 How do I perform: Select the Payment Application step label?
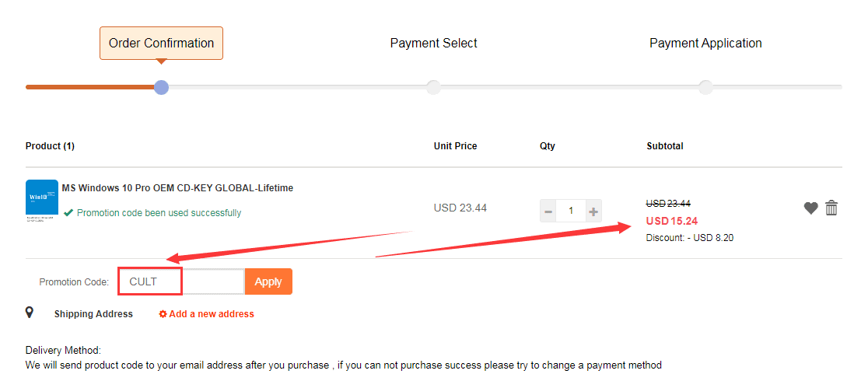tap(705, 44)
